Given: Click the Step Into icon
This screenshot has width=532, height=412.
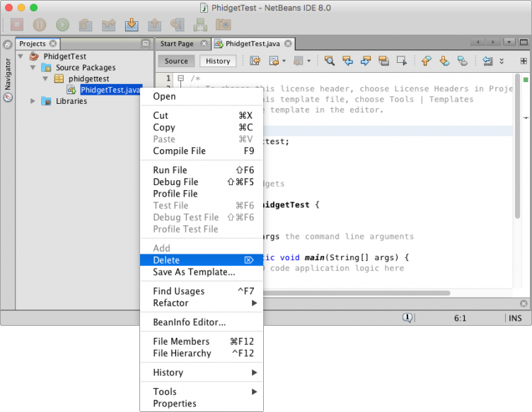Looking at the screenshot, I should tap(132, 25).
